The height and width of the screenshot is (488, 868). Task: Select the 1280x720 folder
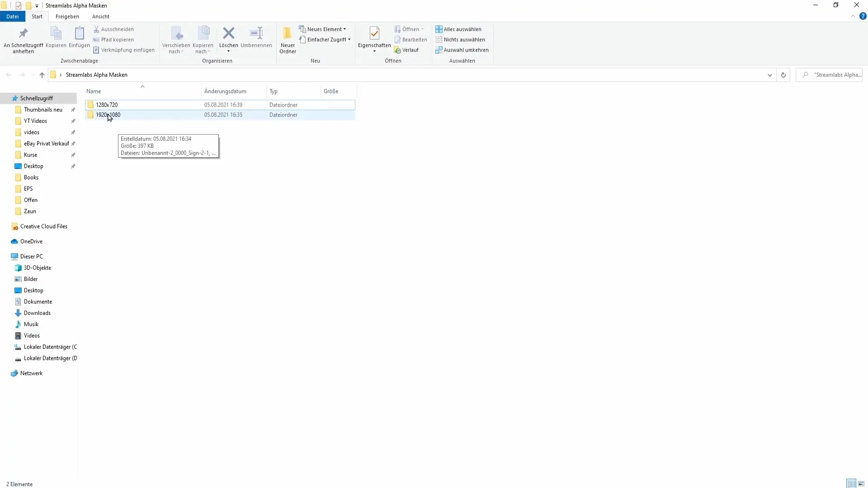click(x=220, y=105)
